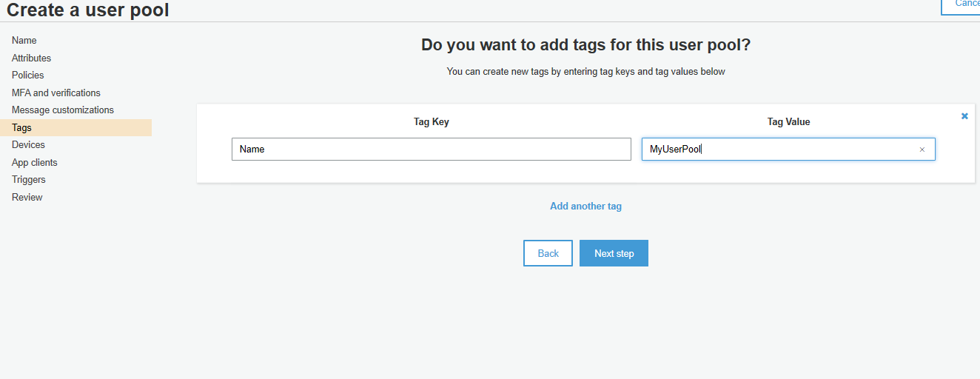Navigate to the Devices step

(x=28, y=145)
